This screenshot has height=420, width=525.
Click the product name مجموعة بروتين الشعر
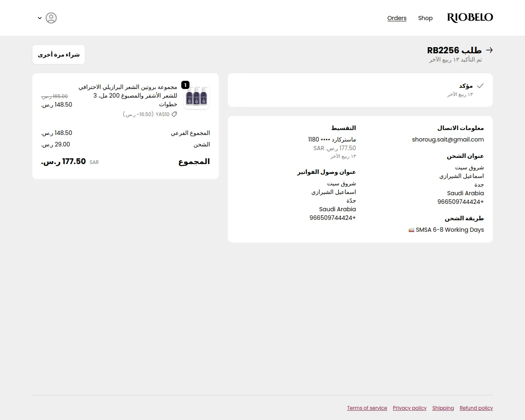[x=128, y=96]
